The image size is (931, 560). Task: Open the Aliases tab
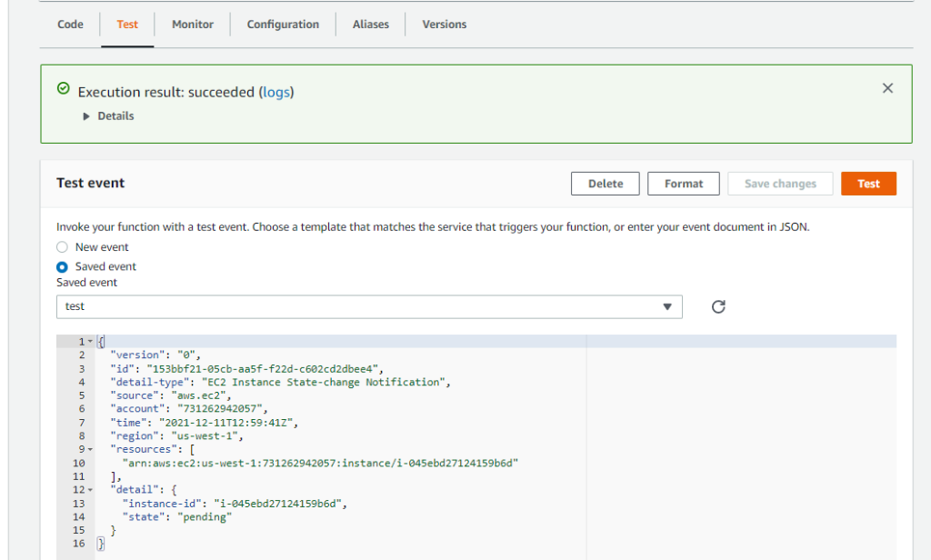[x=370, y=25]
